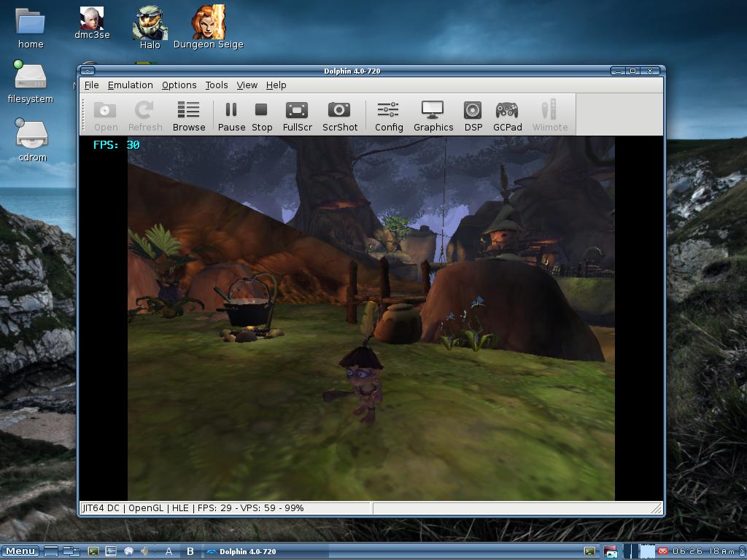Open the system monitor taskbar icon

(111, 551)
